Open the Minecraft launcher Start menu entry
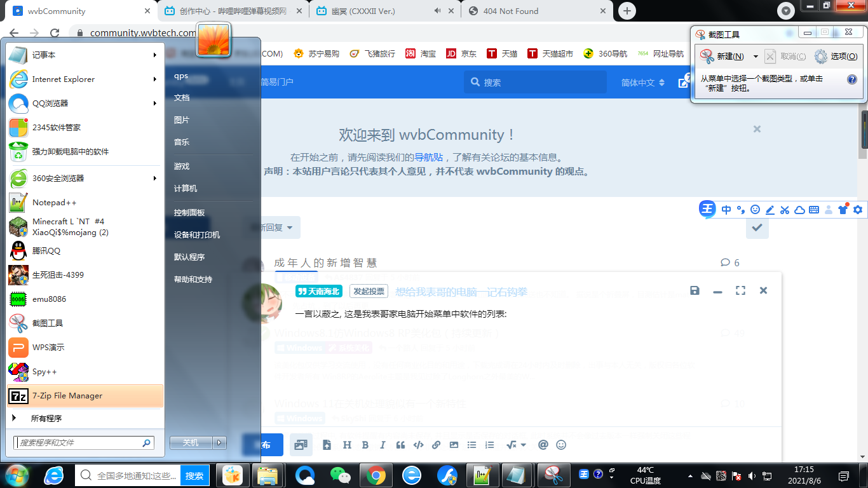This screenshot has width=868, height=488. [x=85, y=227]
